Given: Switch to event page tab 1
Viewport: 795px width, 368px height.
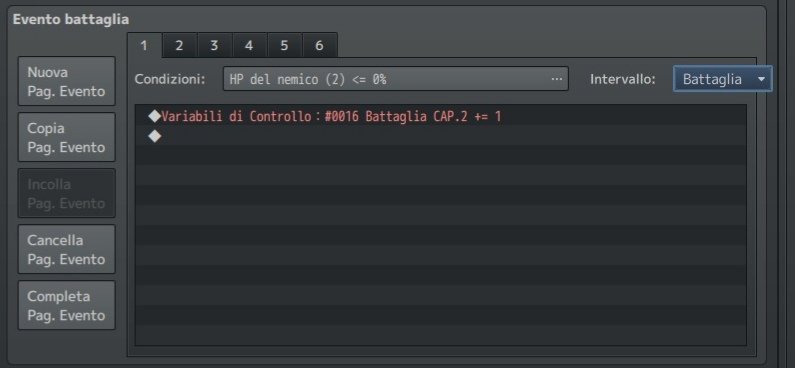Looking at the screenshot, I should (144, 45).
